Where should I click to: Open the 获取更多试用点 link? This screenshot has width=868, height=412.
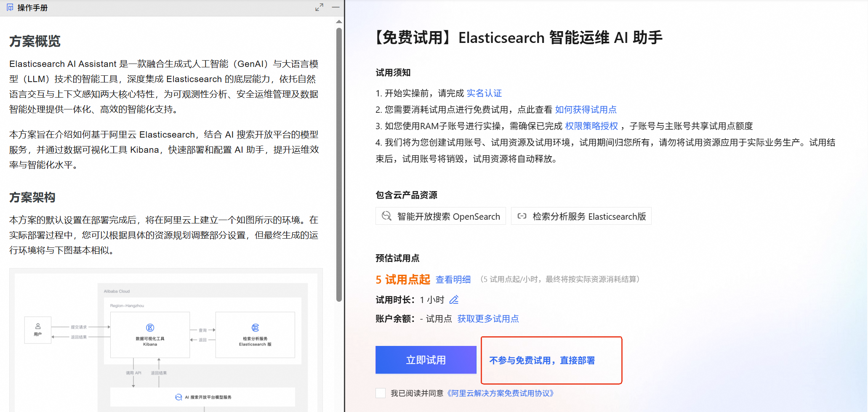click(x=488, y=319)
